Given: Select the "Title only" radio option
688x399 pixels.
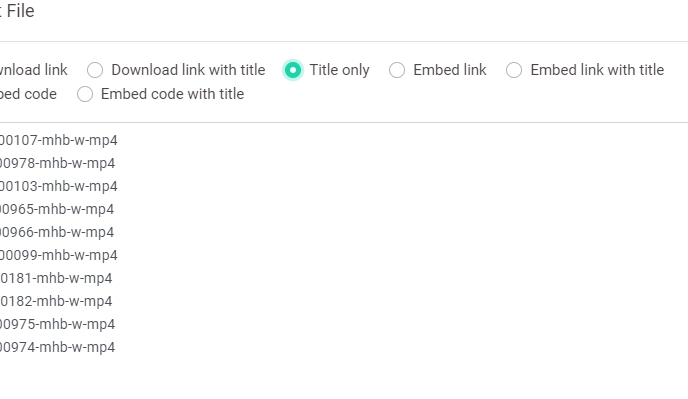Looking at the screenshot, I should coord(293,70).
